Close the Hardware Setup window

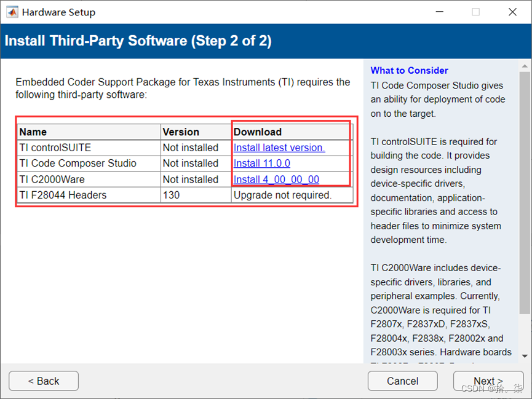pos(513,12)
